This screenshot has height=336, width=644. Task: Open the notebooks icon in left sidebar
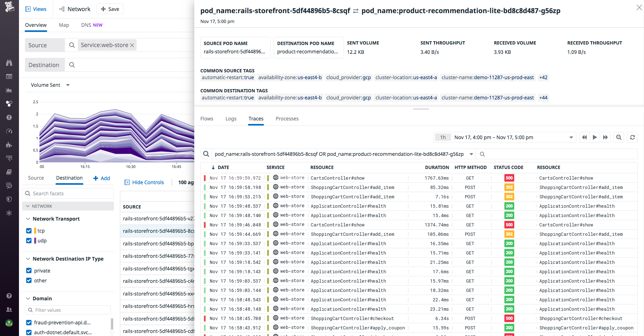tap(9, 172)
